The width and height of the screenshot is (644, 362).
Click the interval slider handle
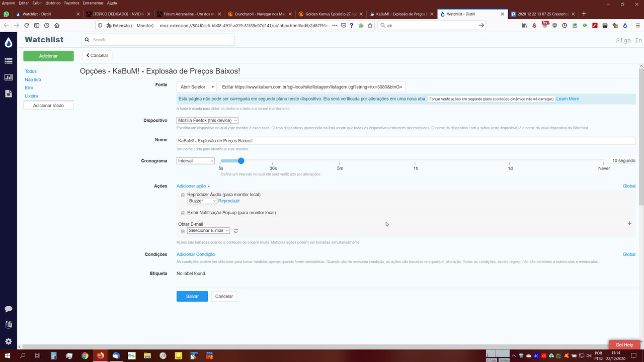241,161
